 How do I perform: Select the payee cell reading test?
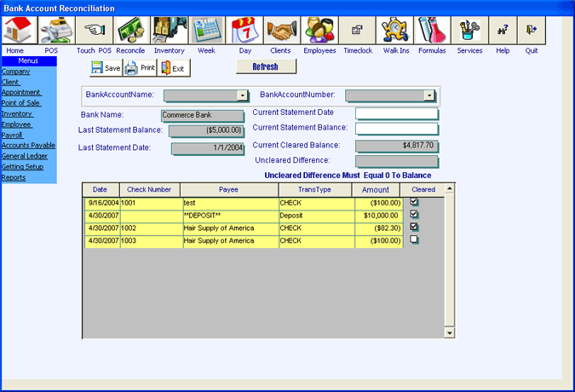231,203
